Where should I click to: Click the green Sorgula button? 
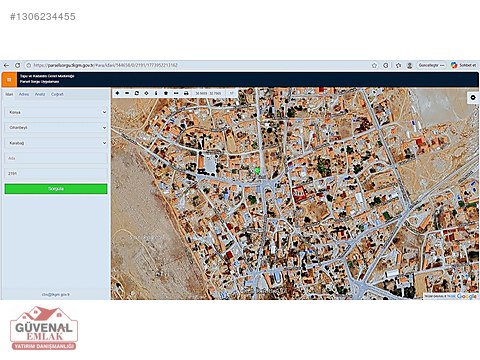(x=56, y=189)
